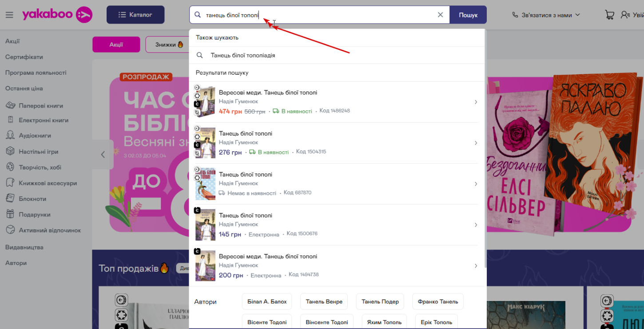Select suggestion Танець білої тополіадія

338,55
